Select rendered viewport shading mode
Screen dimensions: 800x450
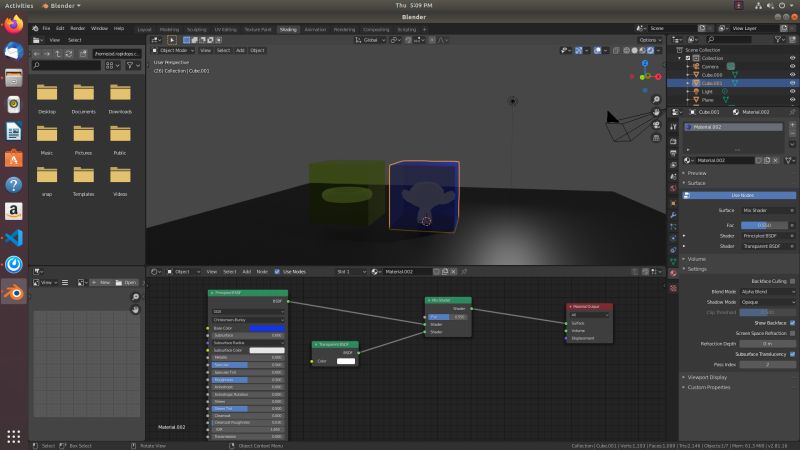pyautogui.click(x=651, y=51)
